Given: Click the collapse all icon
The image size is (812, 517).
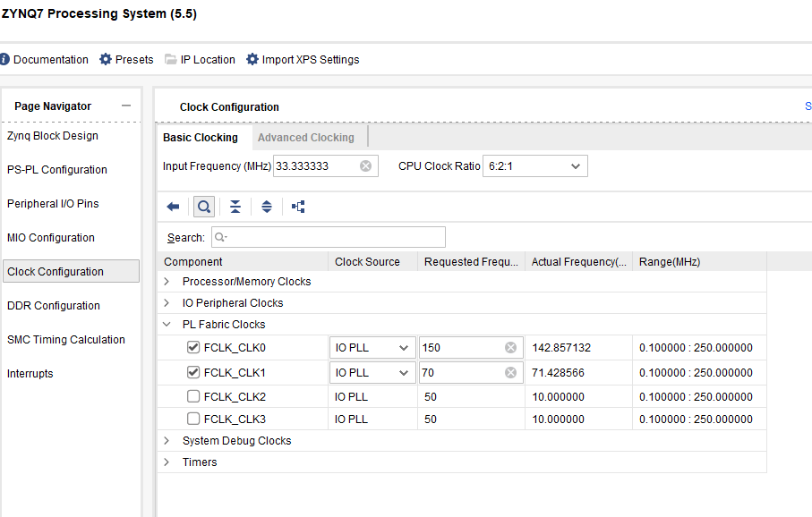Looking at the screenshot, I should pyautogui.click(x=235, y=207).
